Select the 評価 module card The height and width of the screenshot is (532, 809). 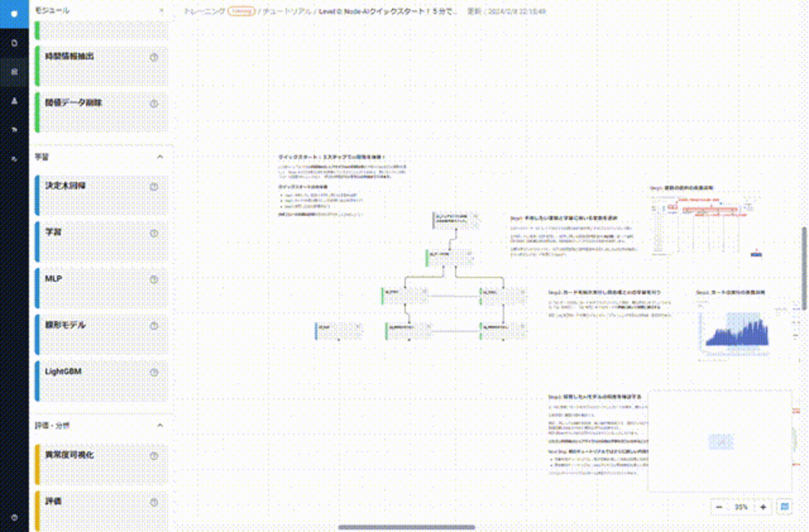[x=101, y=511]
